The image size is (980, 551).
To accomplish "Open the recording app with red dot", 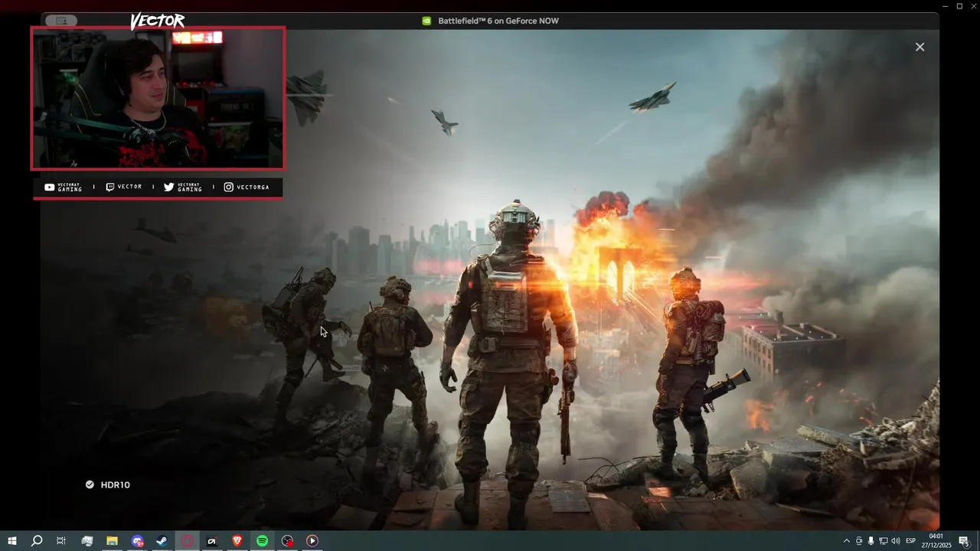I will (287, 541).
